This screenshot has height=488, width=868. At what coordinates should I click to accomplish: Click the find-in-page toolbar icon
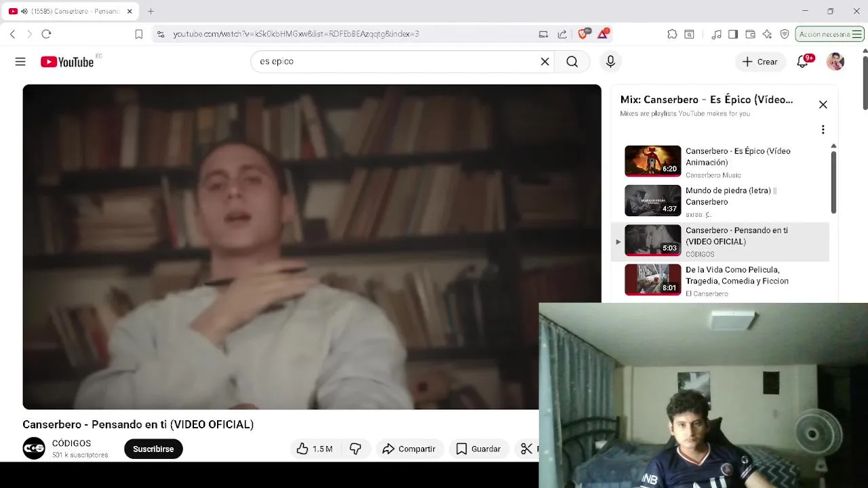(689, 34)
